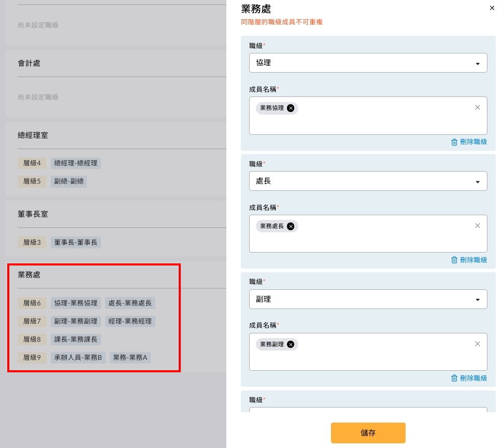Select the 業務處長 tag text
Viewport: 504px width, 448px height.
[x=272, y=226]
